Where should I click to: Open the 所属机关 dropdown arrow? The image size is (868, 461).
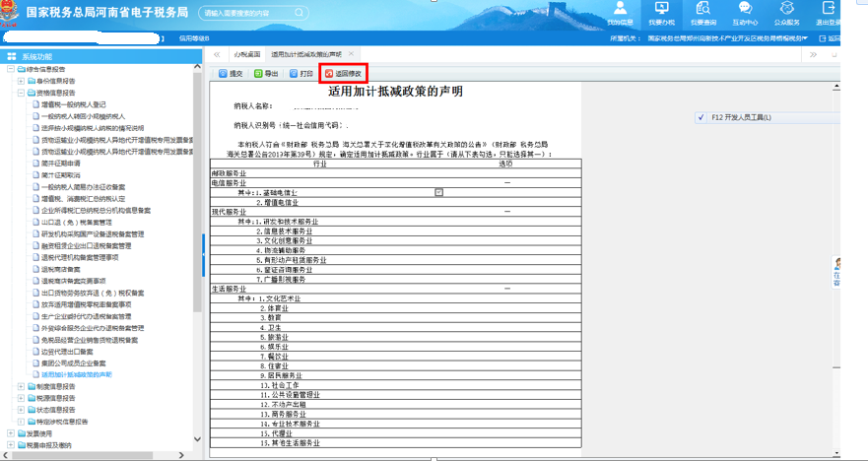pyautogui.click(x=806, y=38)
